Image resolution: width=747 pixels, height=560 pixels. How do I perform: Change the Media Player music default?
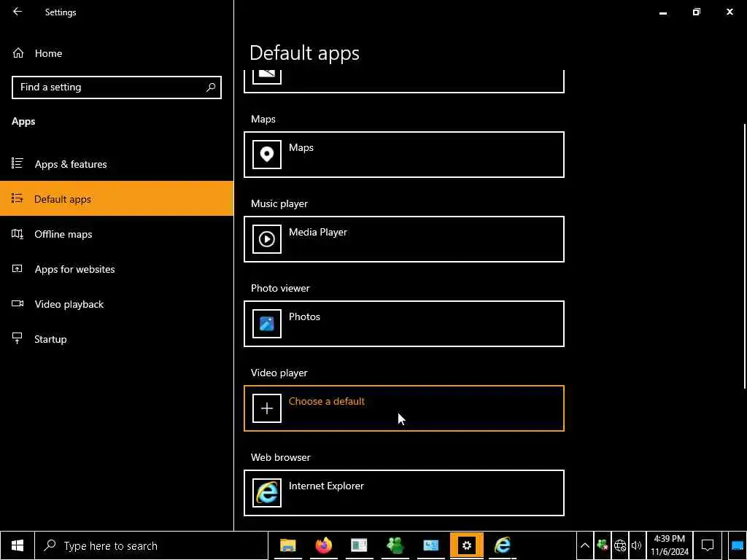[404, 239]
